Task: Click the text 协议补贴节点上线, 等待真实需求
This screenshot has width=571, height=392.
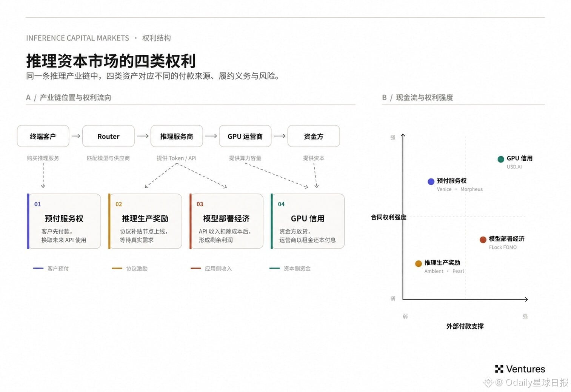Action: (144, 235)
